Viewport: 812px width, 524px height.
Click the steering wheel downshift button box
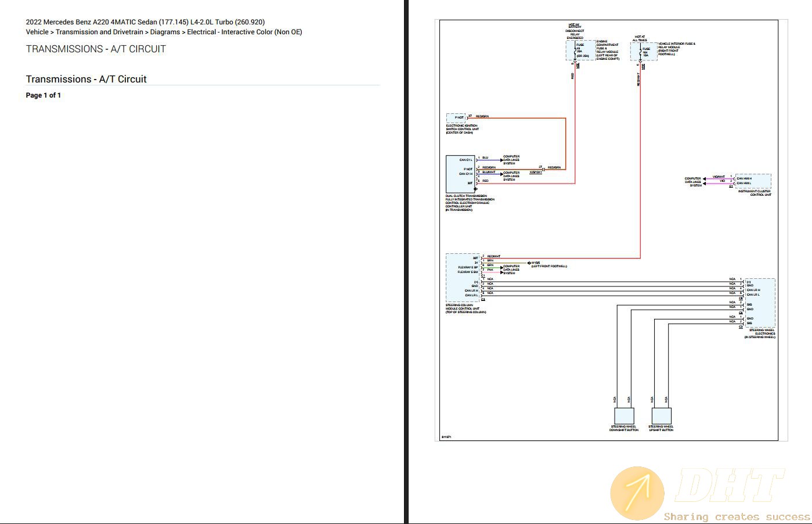(624, 416)
